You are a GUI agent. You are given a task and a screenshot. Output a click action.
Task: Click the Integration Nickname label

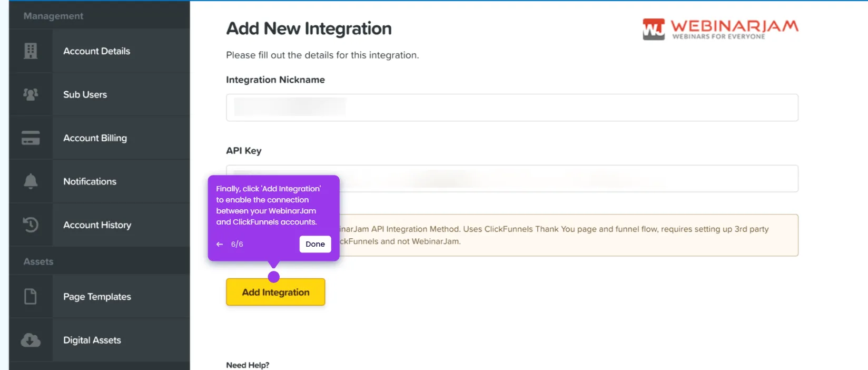coord(275,80)
